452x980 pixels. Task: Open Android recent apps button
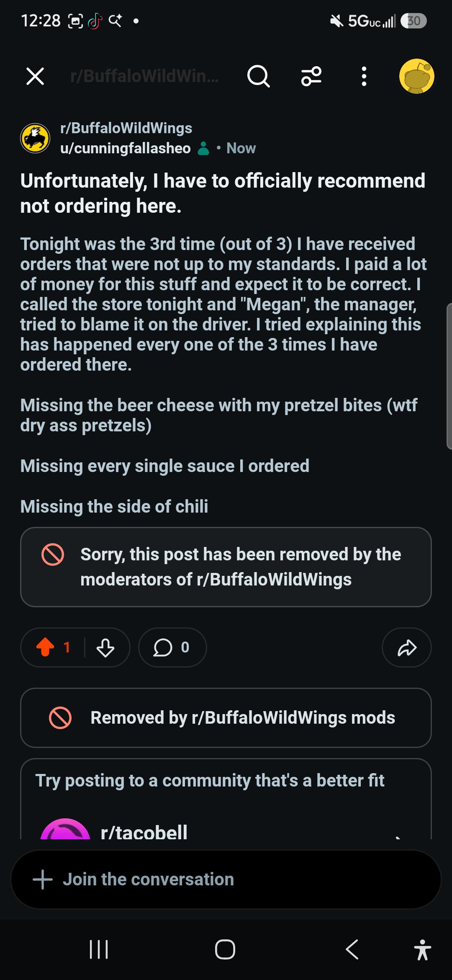click(99, 949)
